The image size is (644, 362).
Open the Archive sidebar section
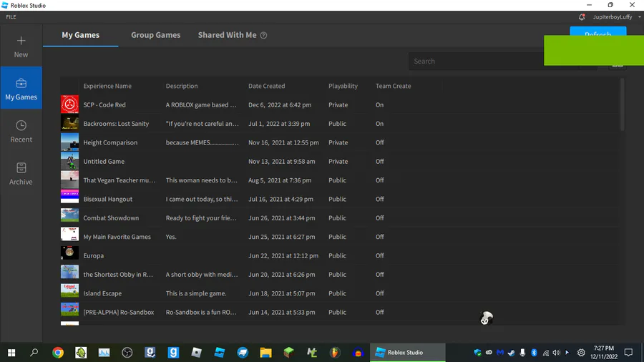click(x=21, y=173)
